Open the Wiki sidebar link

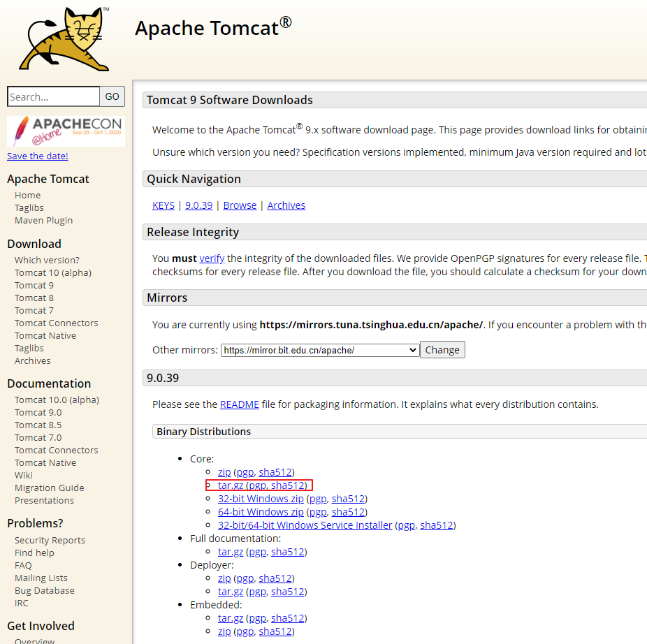(24, 475)
